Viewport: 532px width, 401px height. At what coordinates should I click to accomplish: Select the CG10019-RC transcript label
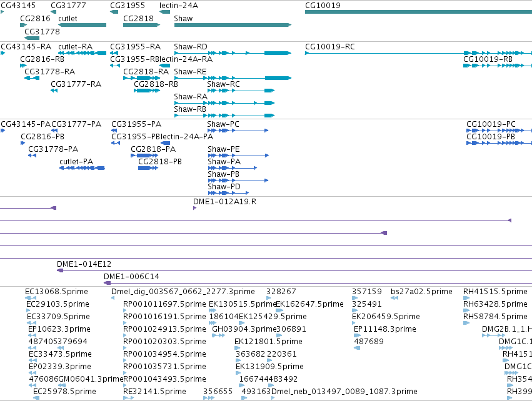point(330,46)
